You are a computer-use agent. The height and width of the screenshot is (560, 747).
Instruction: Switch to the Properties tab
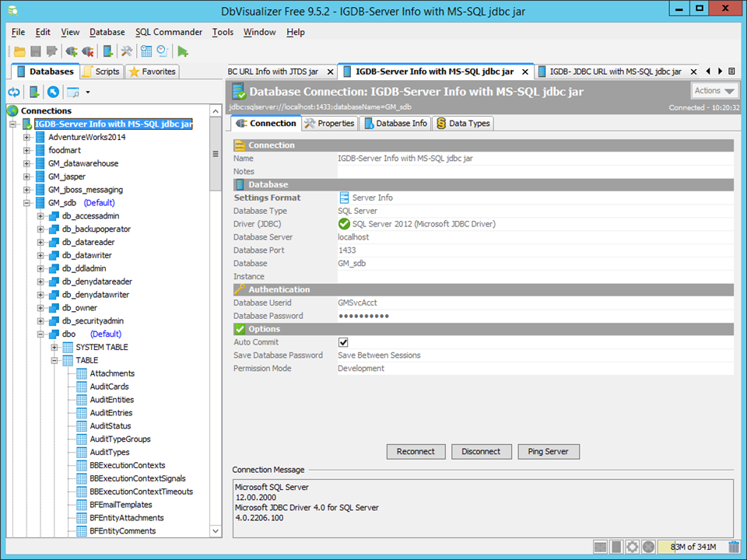tap(330, 124)
